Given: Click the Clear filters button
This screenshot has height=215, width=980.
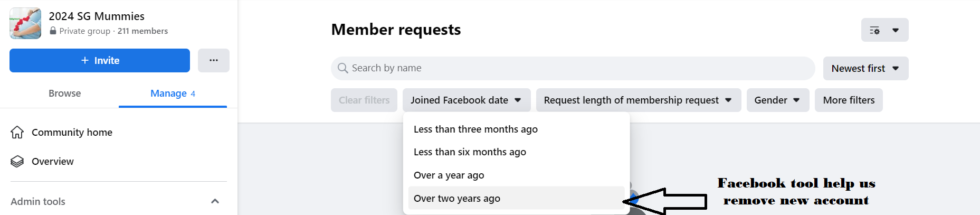Looking at the screenshot, I should tap(364, 100).
